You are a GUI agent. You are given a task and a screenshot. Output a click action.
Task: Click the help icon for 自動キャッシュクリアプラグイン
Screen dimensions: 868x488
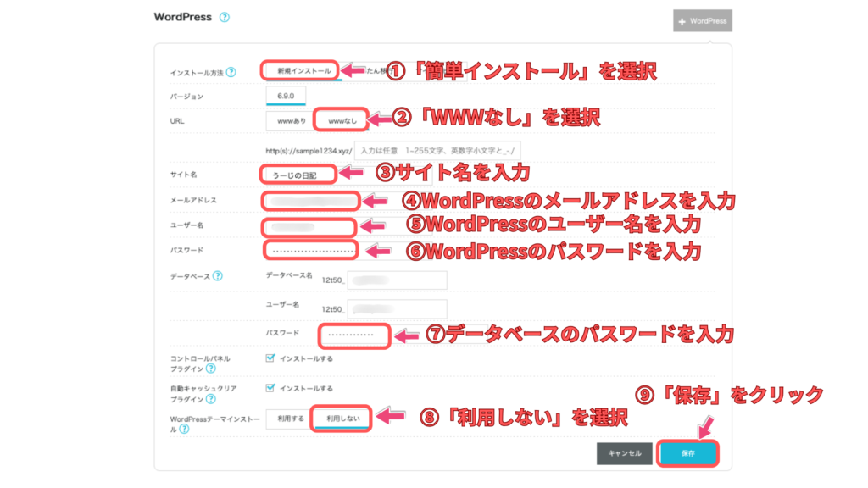pos(209,398)
